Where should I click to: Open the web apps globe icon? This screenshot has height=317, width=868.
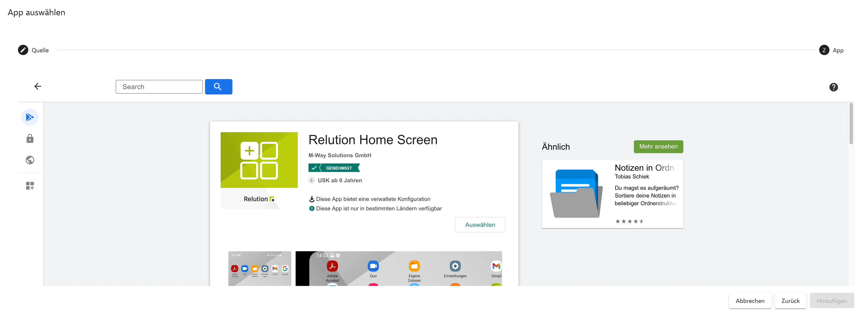click(30, 160)
